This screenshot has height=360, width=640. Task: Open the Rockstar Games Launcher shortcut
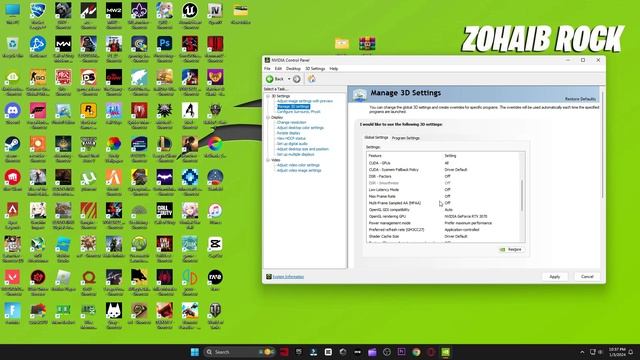(x=89, y=114)
